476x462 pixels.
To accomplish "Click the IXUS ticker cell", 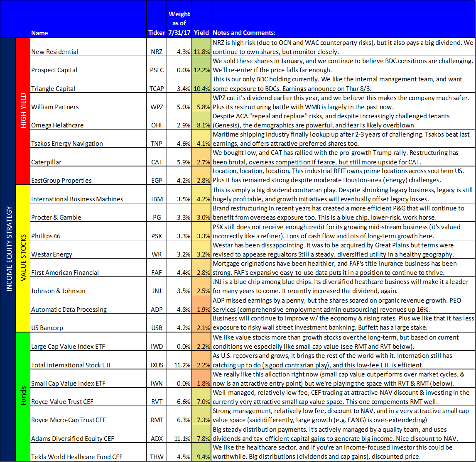I will pyautogui.click(x=157, y=360).
